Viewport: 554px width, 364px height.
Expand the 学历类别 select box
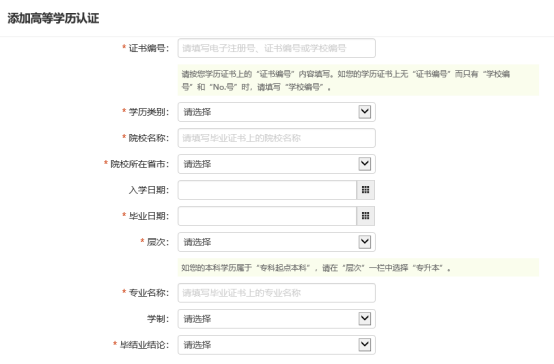(276, 112)
